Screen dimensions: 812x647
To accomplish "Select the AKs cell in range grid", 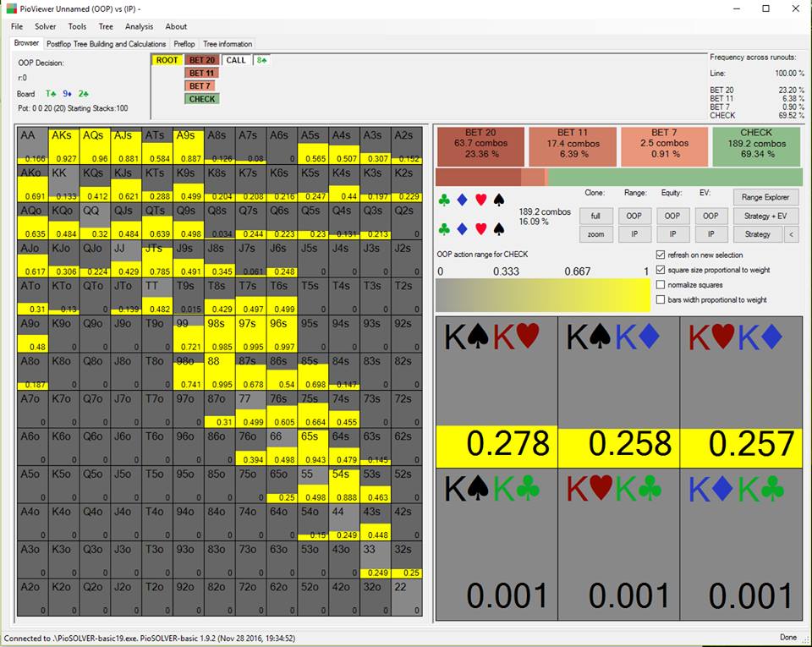I will click(64, 146).
